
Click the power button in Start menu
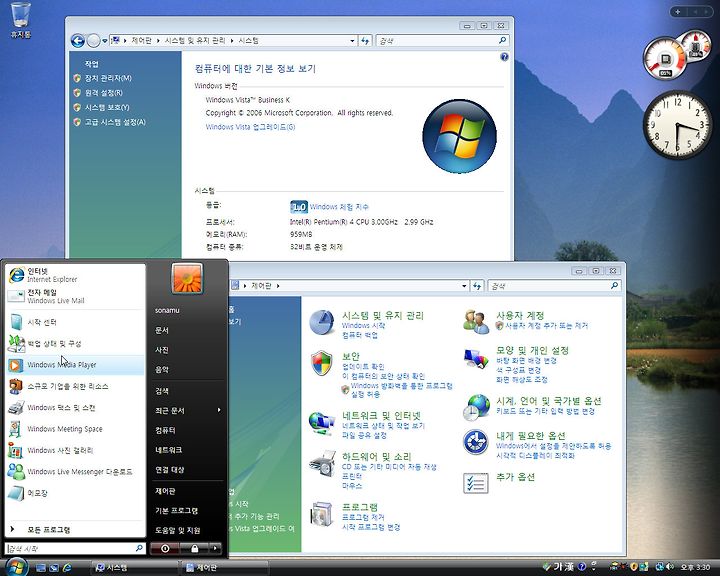[x=165, y=548]
